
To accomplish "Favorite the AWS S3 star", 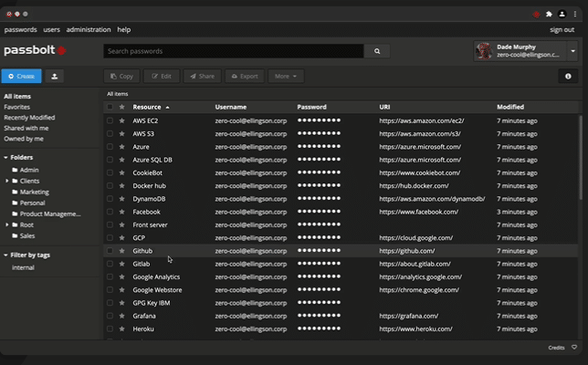I will [x=121, y=134].
